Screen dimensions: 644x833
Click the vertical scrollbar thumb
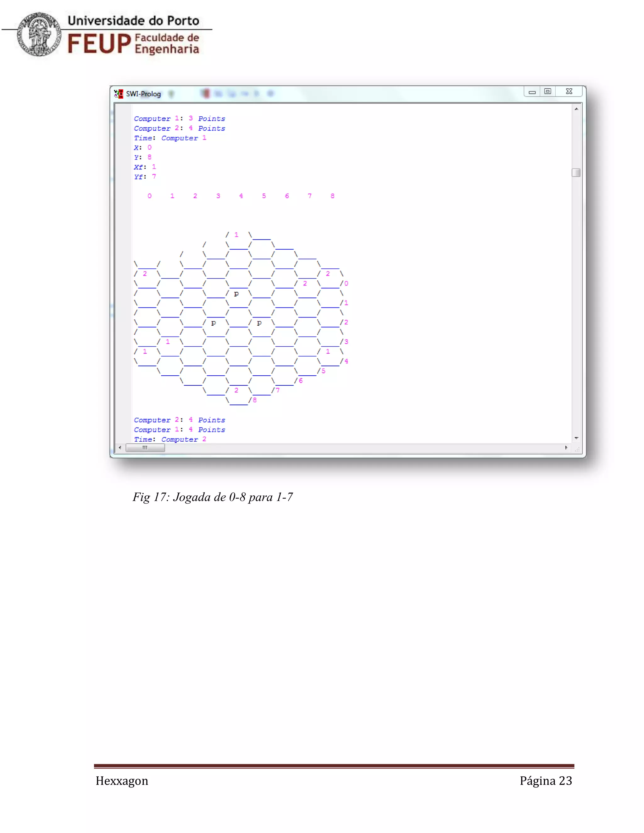click(x=576, y=173)
